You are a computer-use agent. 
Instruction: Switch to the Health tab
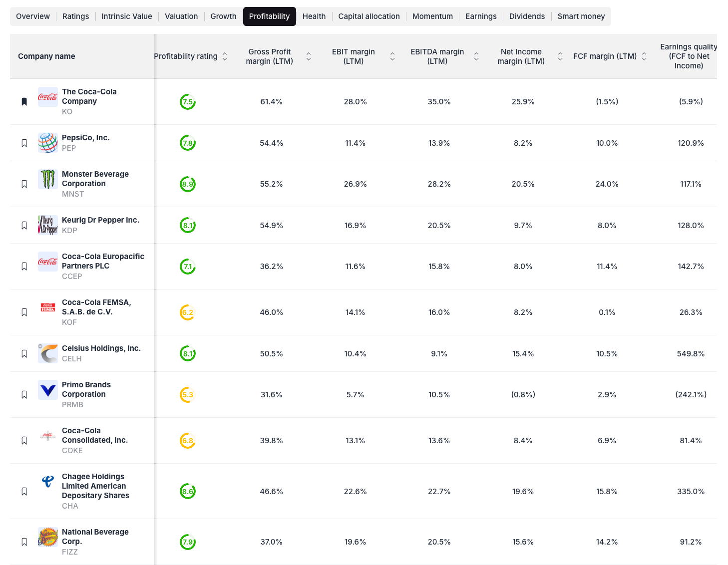coord(314,16)
